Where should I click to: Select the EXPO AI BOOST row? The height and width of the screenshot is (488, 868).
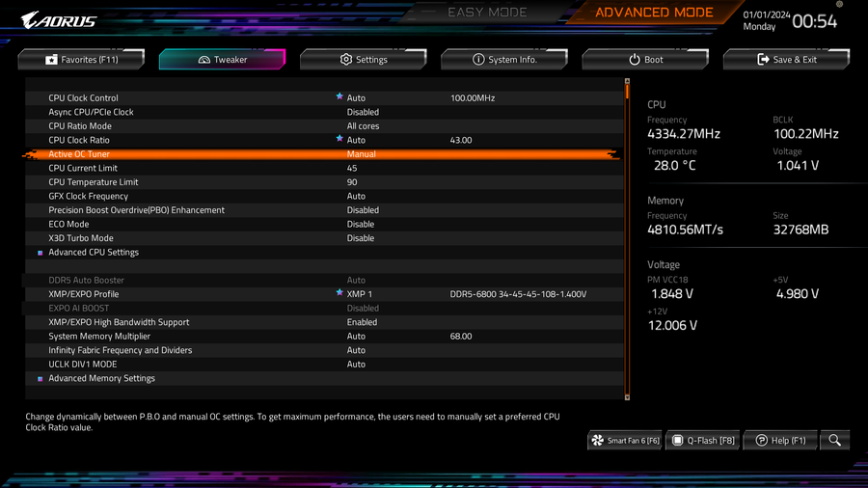pyautogui.click(x=324, y=309)
